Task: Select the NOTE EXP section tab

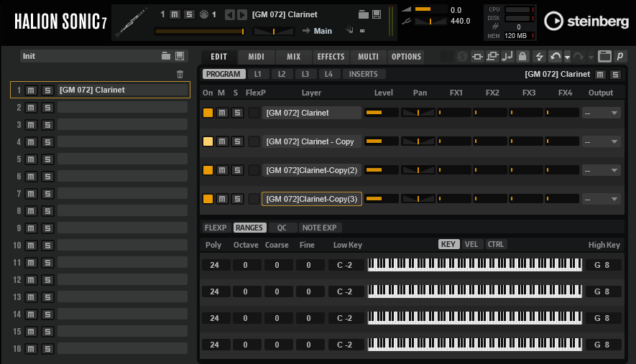Action: click(x=319, y=228)
